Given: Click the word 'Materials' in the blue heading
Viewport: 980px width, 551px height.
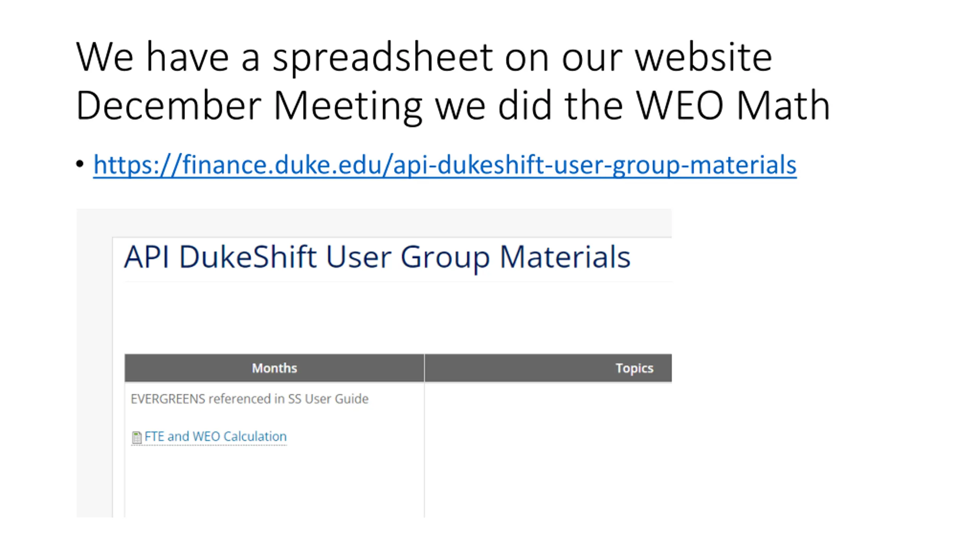Looking at the screenshot, I should (x=565, y=256).
